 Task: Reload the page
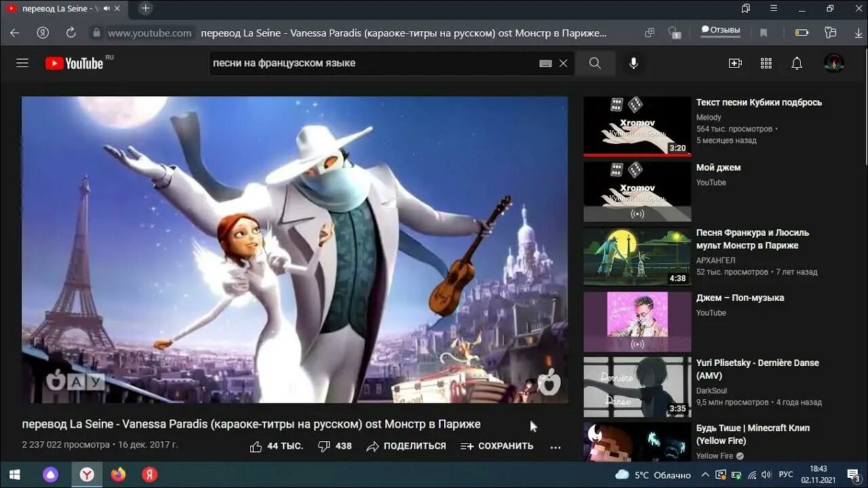click(71, 33)
